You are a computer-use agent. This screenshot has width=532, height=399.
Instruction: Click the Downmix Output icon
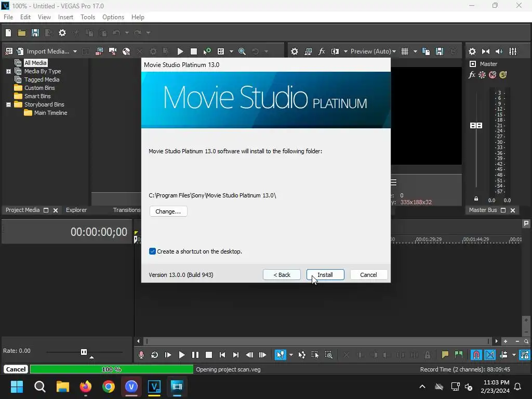click(x=486, y=51)
